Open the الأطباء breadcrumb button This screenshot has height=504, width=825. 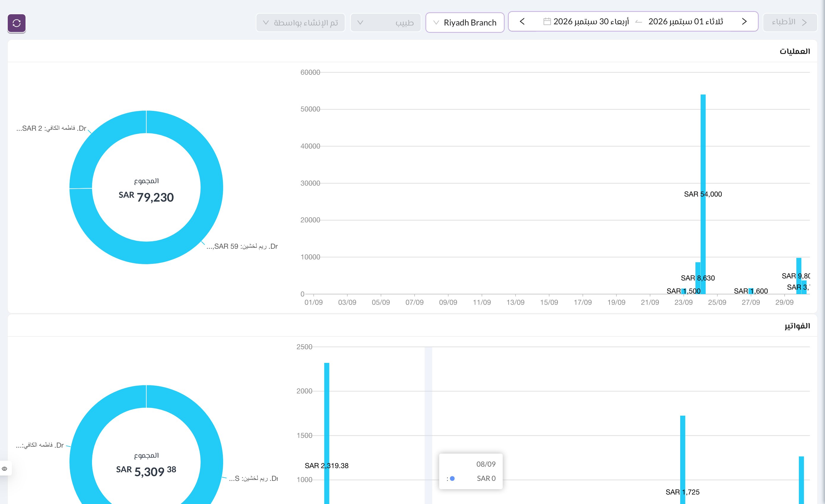pyautogui.click(x=790, y=22)
